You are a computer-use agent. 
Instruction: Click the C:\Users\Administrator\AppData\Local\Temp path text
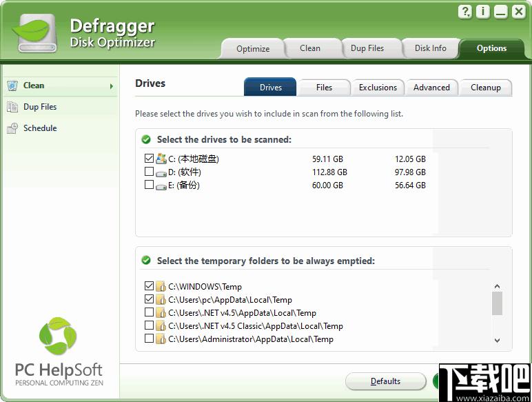[x=251, y=339]
